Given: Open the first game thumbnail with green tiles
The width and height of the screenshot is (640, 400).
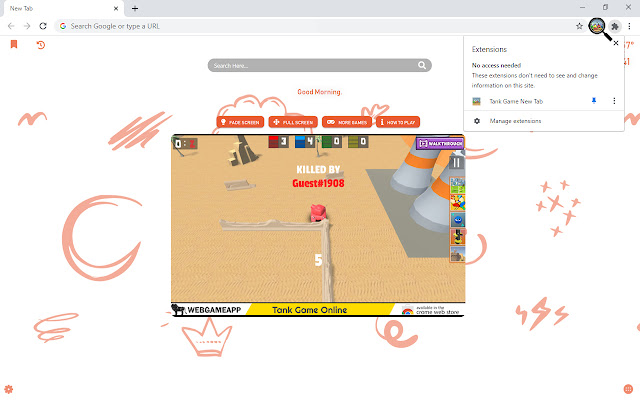Looking at the screenshot, I should [x=458, y=186].
